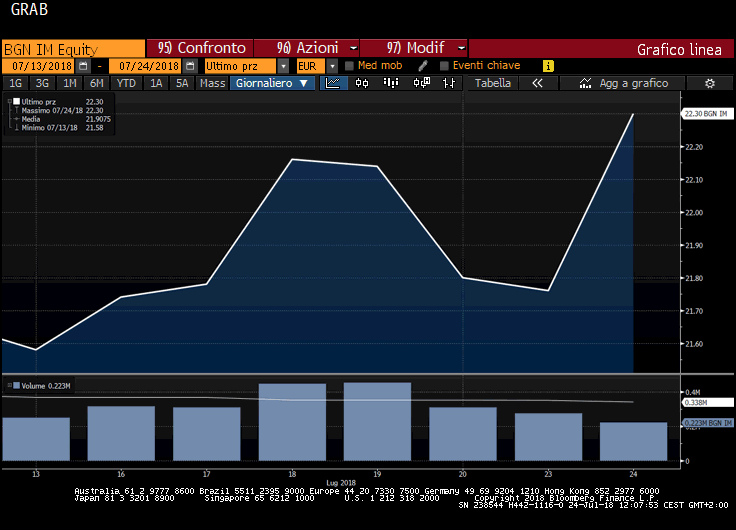Toggle the Ultimo prz legend series box
The height and width of the screenshot is (530, 736).
click(15, 102)
